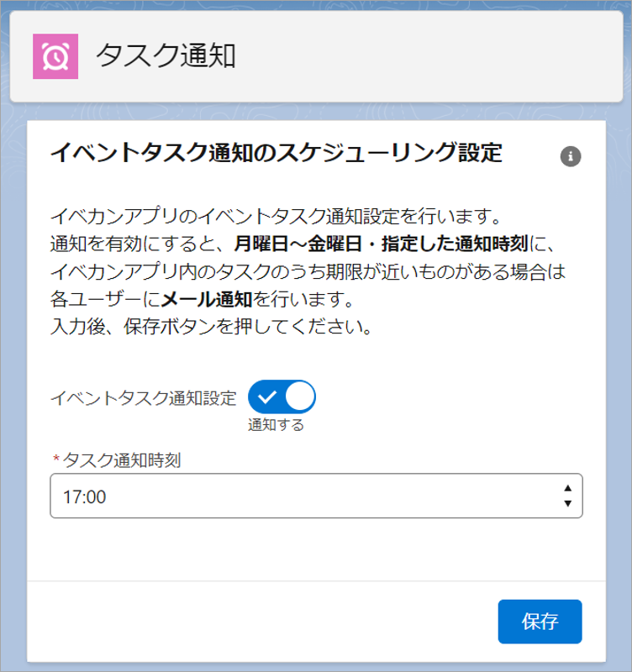
Task: Open the タスク通知時刻 time dropdown
Action: pos(316,496)
